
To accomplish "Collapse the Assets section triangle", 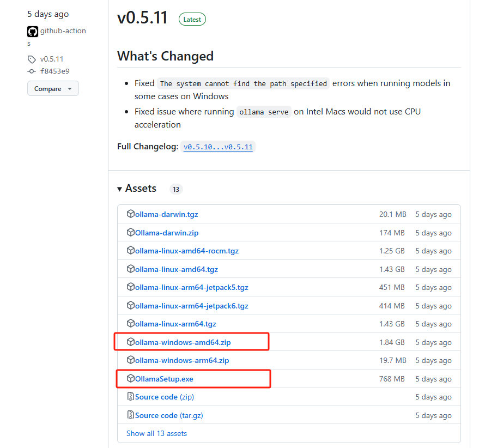I will coord(120,189).
